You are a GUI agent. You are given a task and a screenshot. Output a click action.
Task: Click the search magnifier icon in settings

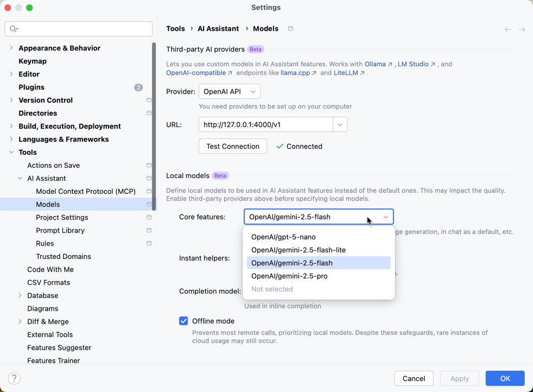tap(14, 29)
